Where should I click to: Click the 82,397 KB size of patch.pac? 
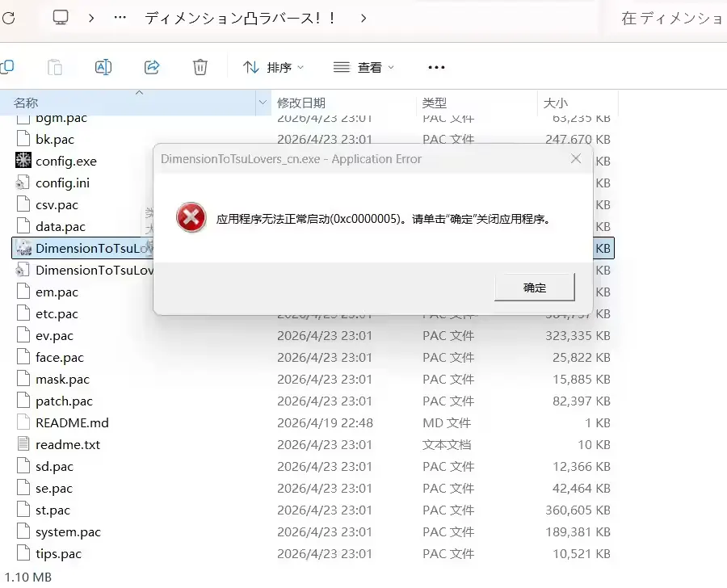click(582, 401)
